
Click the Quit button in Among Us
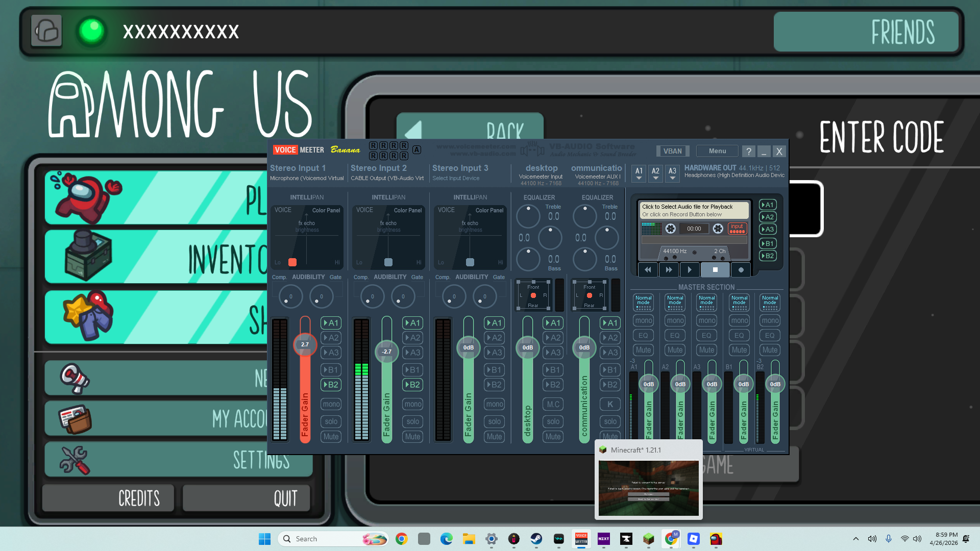point(247,498)
